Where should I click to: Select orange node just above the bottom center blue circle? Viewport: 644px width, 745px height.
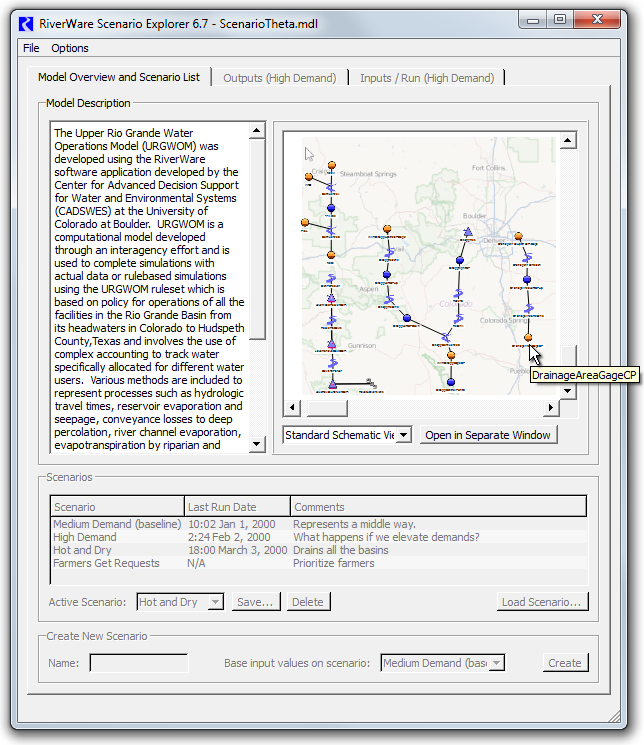[x=451, y=355]
